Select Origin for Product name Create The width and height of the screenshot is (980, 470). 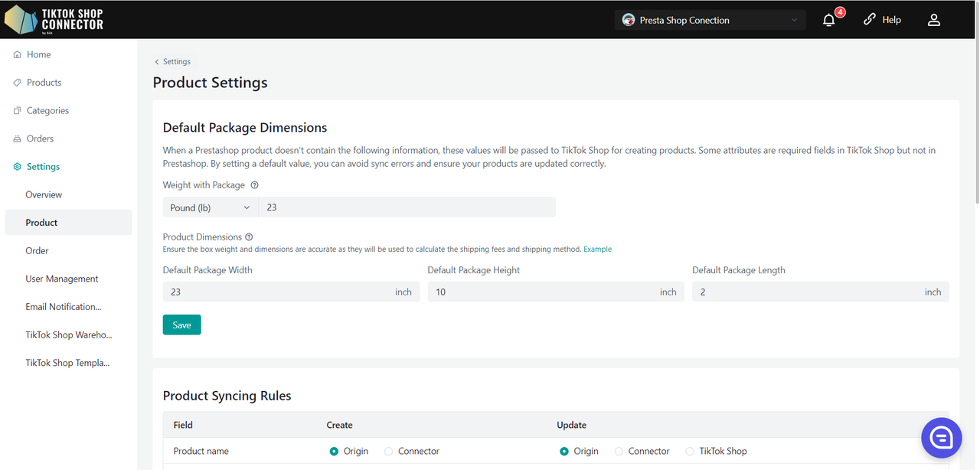point(334,452)
